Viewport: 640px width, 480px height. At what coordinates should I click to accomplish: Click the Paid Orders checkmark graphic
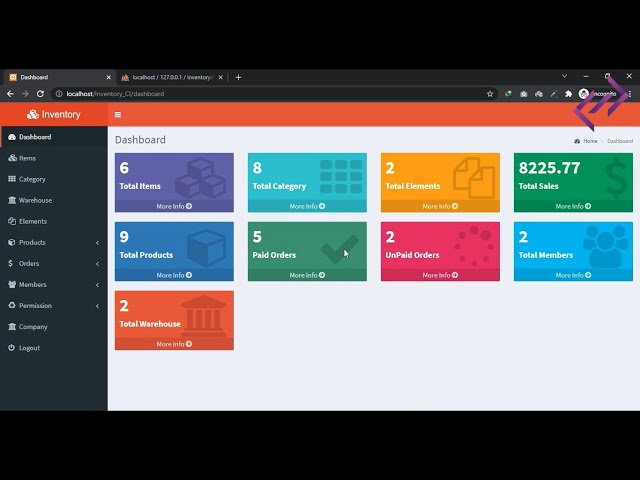340,249
